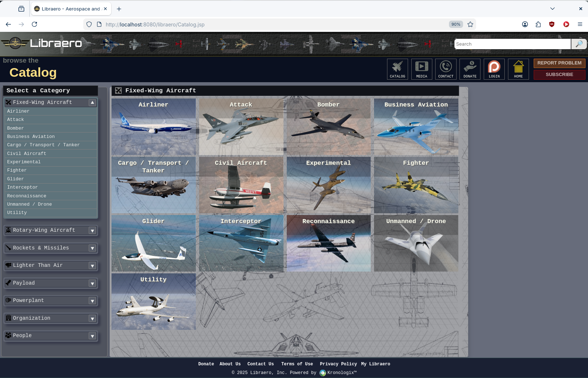This screenshot has height=378, width=588.
Task: Bookmark this page with star icon
Action: pyautogui.click(x=470, y=24)
